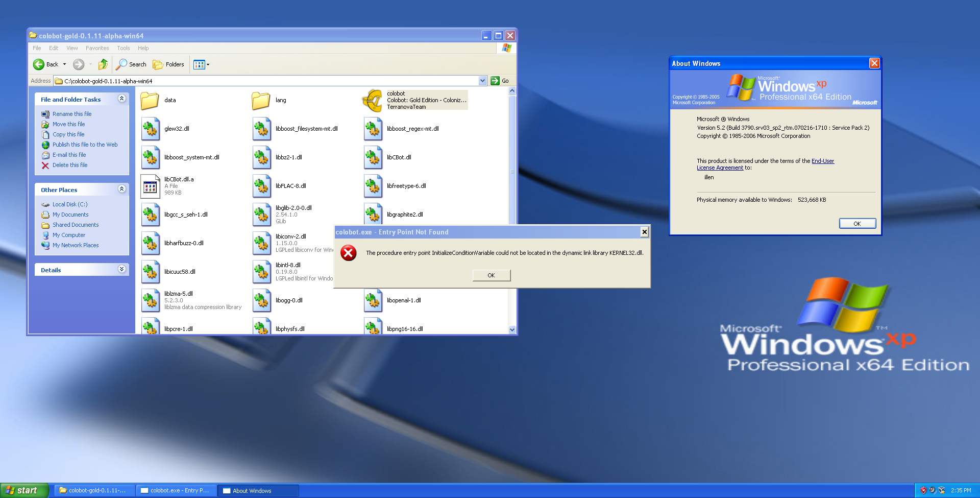Open the address bar dropdown
This screenshot has height=498, width=980.
(483, 80)
